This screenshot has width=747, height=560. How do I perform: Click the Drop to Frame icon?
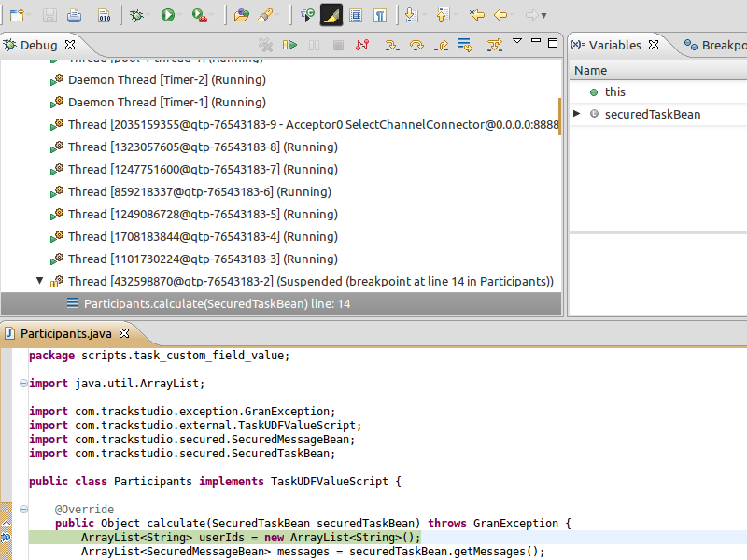click(464, 45)
